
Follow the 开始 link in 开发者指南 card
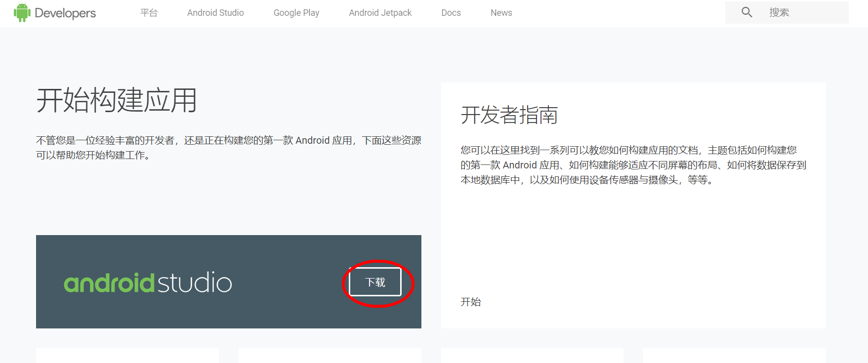pyautogui.click(x=471, y=302)
